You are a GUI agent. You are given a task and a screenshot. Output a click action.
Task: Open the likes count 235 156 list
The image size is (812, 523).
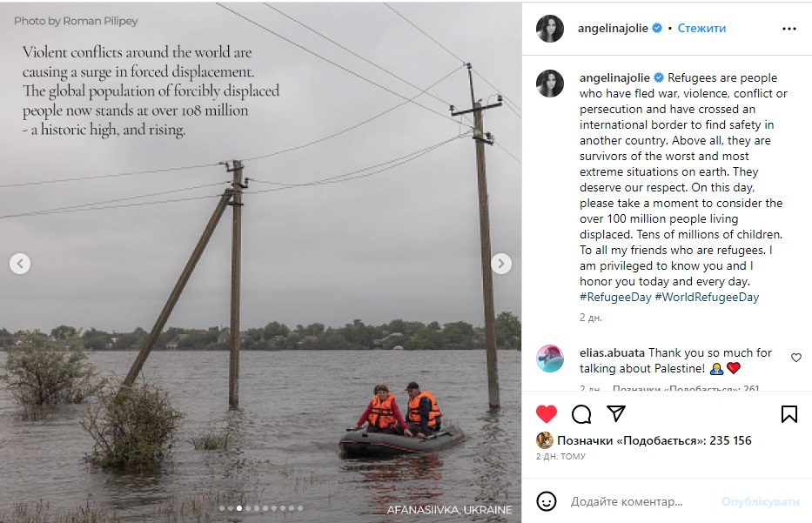[654, 440]
